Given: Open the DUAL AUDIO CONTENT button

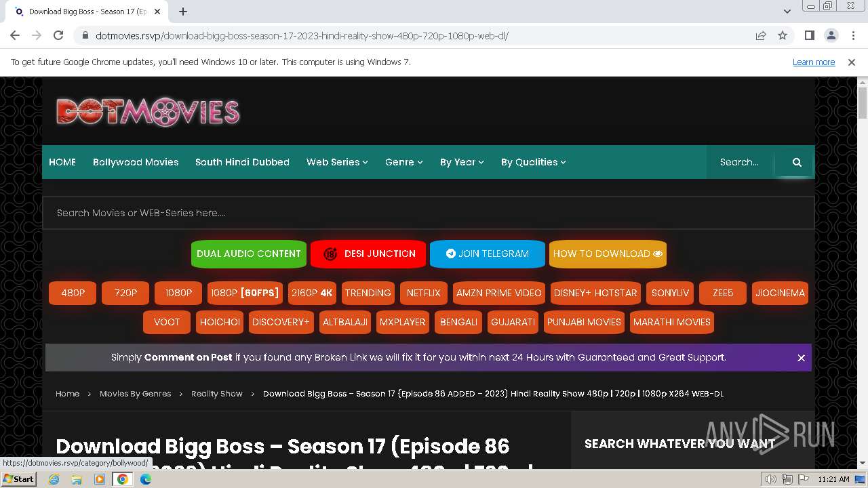Looking at the screenshot, I should [249, 254].
